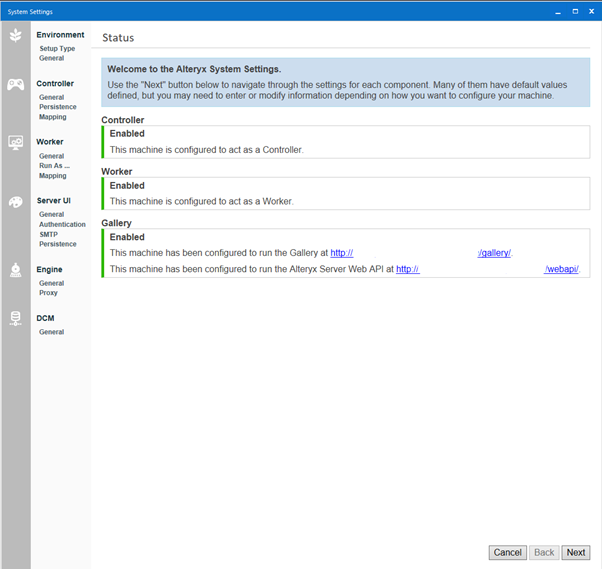Image resolution: width=602 pixels, height=569 pixels.
Task: Close the System Settings window
Action: (592, 12)
